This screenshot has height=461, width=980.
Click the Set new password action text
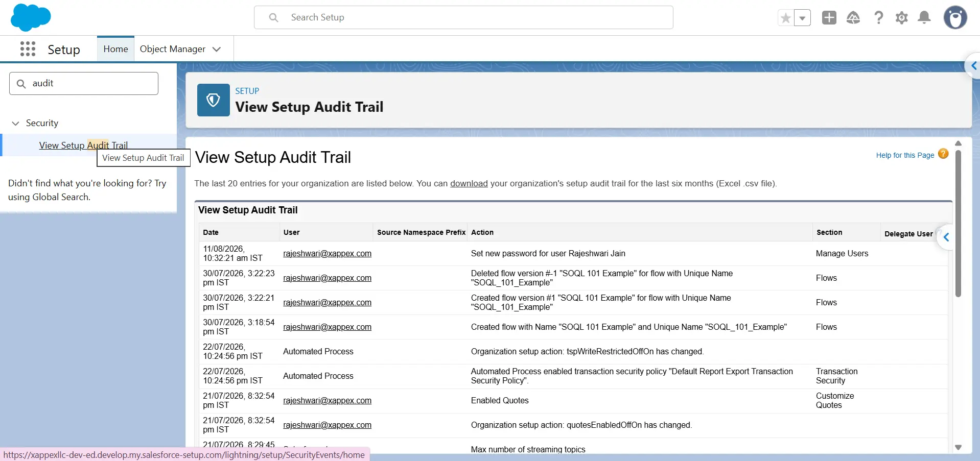[548, 253]
